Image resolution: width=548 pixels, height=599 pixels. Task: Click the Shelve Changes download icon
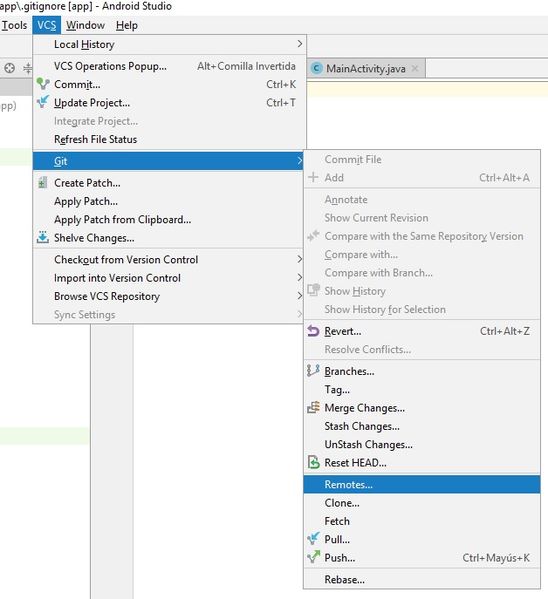click(x=43, y=237)
